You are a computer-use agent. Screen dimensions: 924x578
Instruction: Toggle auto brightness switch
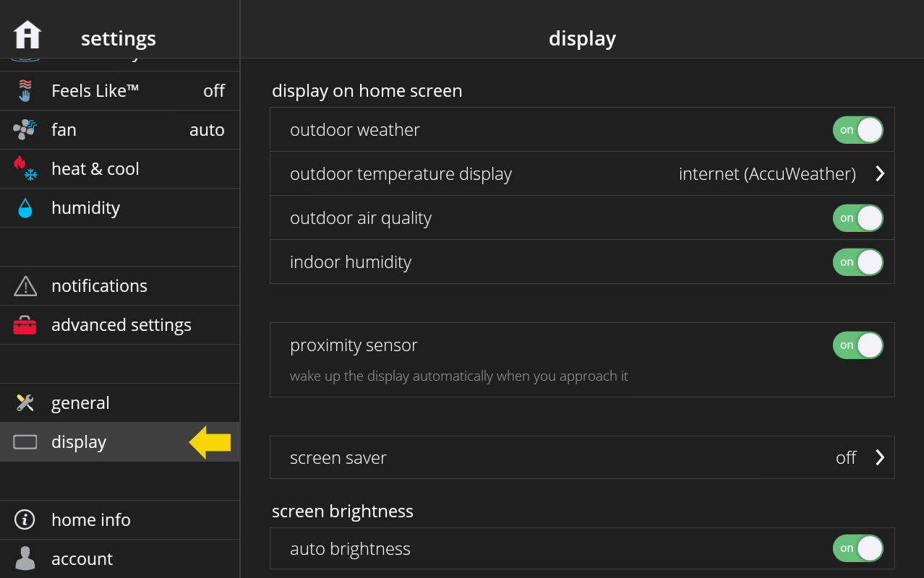(858, 548)
